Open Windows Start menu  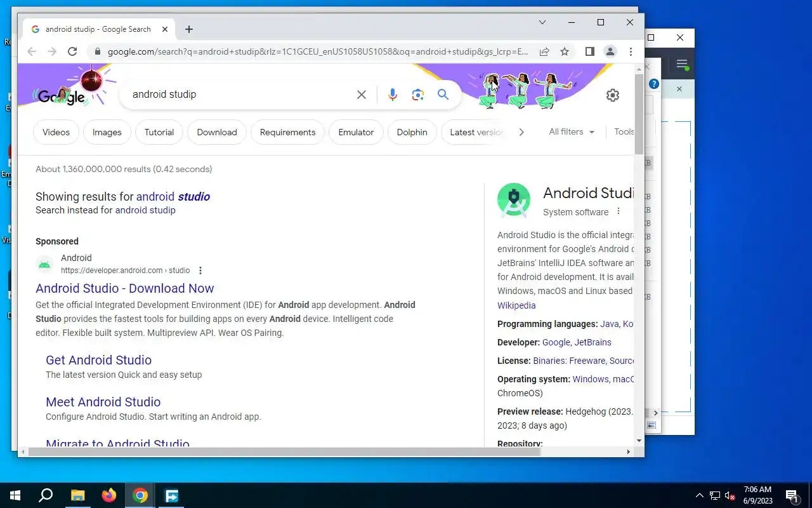pyautogui.click(x=15, y=495)
